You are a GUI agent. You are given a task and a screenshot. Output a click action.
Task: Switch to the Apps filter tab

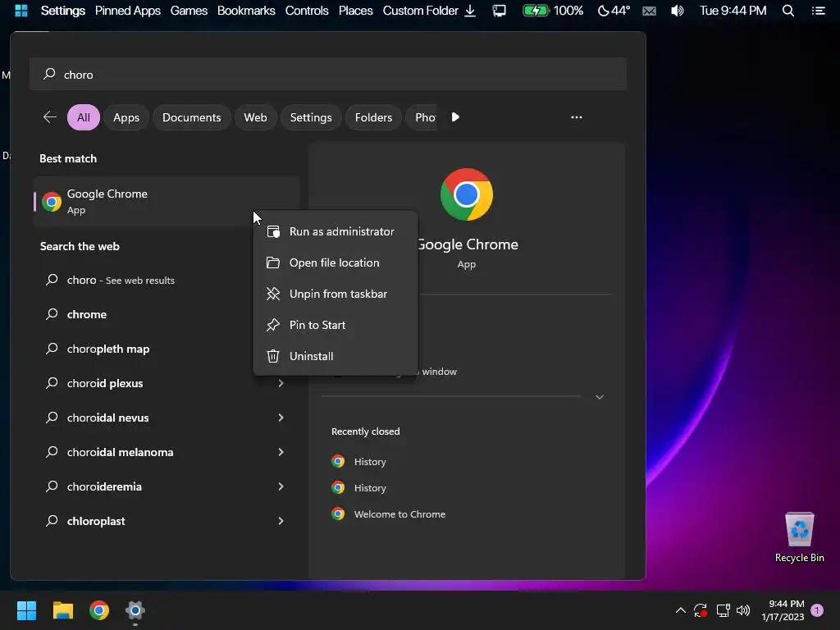pyautogui.click(x=126, y=117)
